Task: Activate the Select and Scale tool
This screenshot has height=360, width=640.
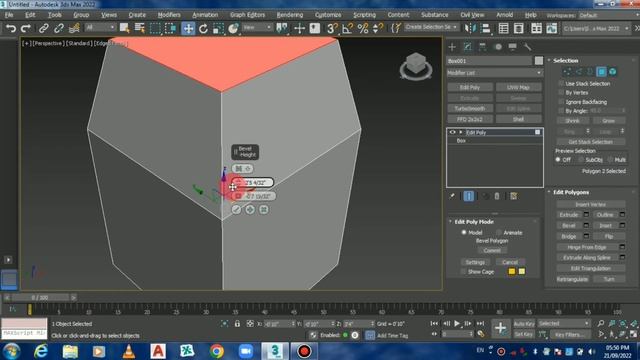Action: click(218, 28)
